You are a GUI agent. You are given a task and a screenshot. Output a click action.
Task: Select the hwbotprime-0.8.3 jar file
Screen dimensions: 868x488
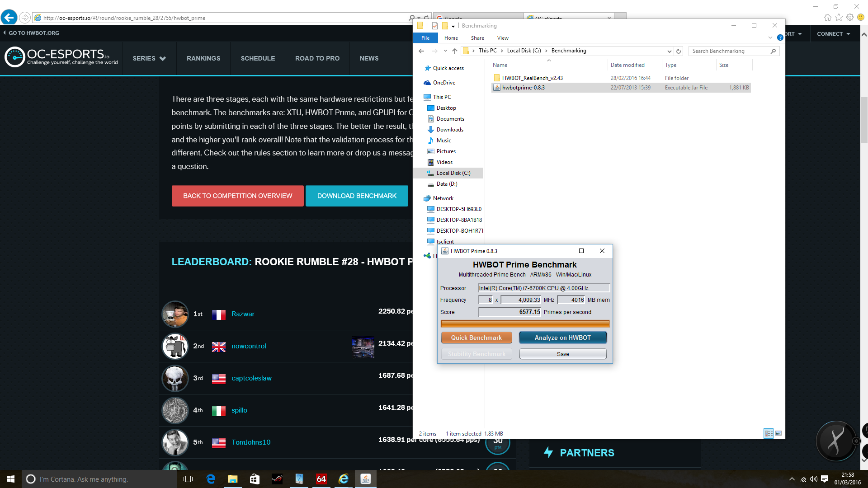click(621, 88)
